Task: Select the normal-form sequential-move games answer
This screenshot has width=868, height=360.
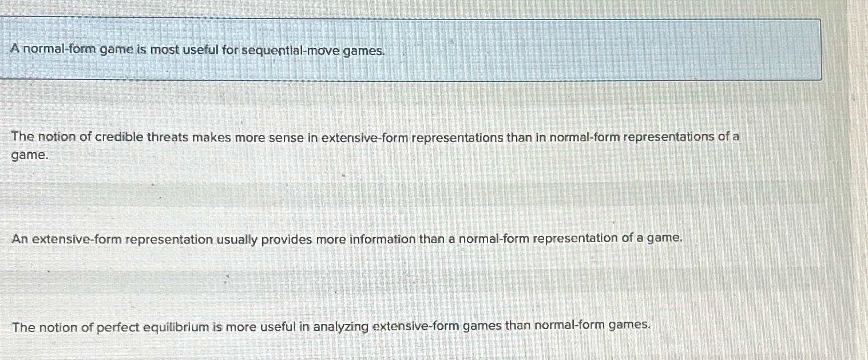Action: [197, 50]
